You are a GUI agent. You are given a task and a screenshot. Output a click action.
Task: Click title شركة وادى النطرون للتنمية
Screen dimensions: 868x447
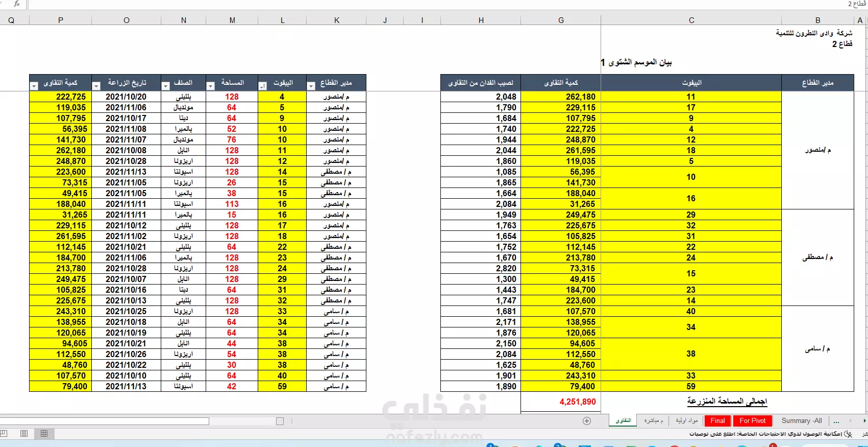point(814,33)
